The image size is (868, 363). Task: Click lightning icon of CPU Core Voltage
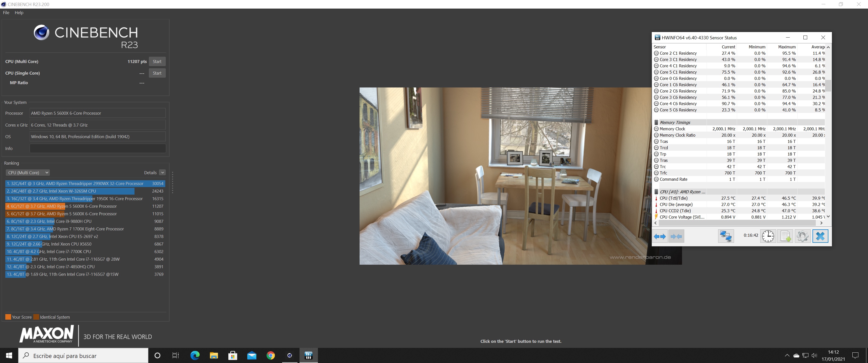click(656, 217)
